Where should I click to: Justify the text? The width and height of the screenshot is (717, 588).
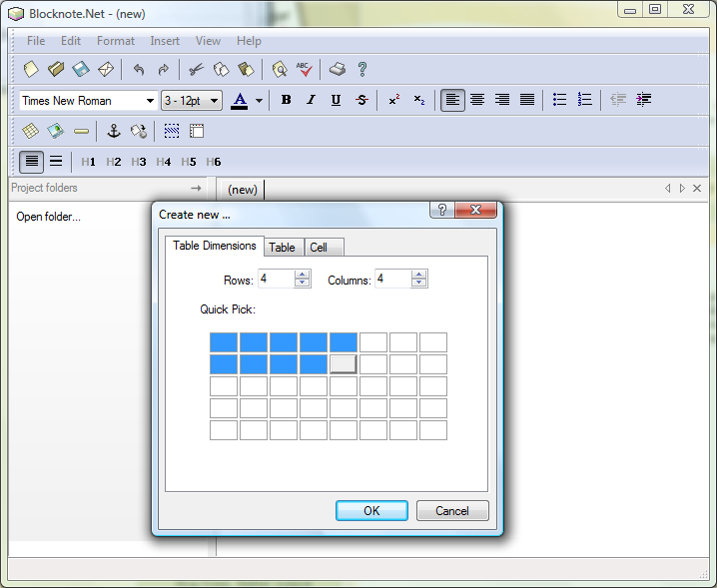tap(527, 100)
